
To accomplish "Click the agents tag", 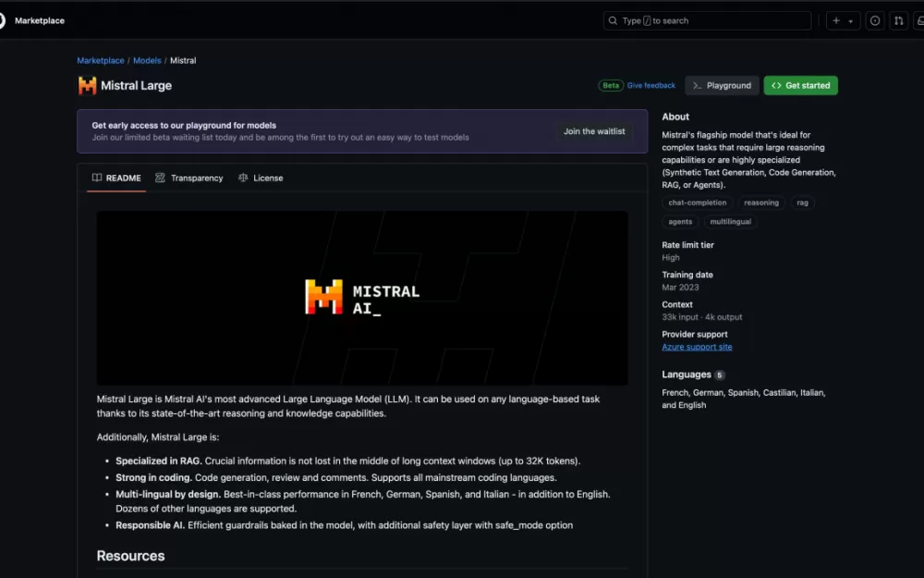I will pyautogui.click(x=680, y=222).
